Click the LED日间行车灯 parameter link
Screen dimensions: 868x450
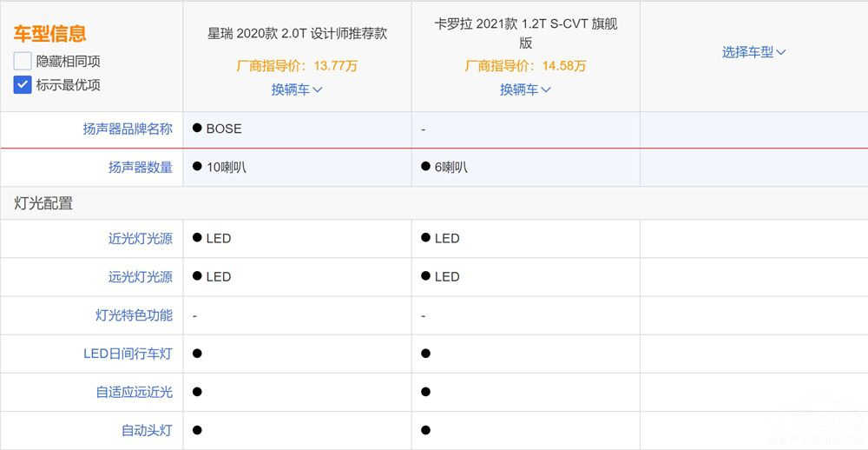click(128, 354)
